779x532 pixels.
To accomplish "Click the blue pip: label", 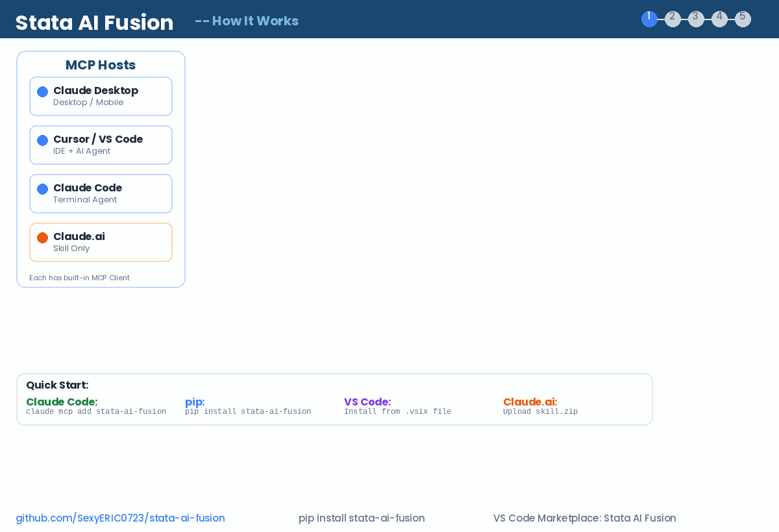I will [x=195, y=402].
